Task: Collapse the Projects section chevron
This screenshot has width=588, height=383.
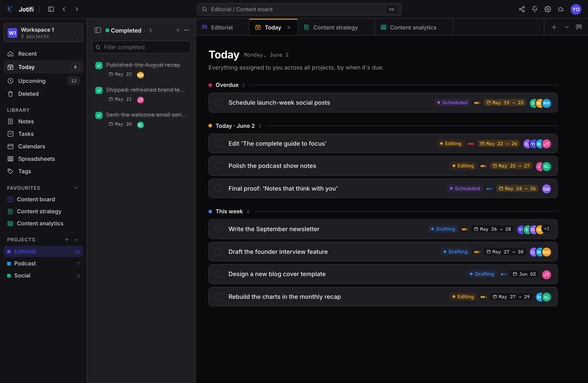Action: pos(77,239)
